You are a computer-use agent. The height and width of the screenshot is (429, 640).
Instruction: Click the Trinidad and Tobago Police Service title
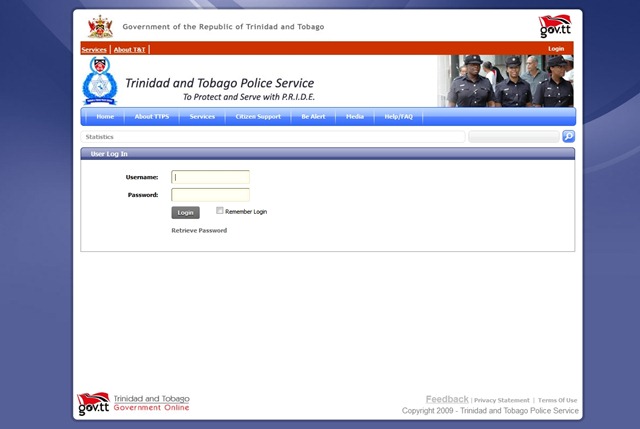pyautogui.click(x=220, y=83)
